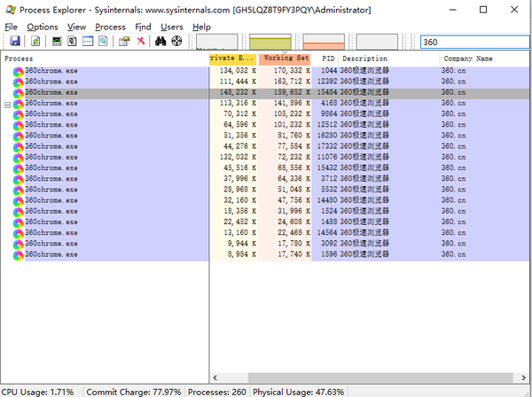This screenshot has width=532, height=397.
Task: Open the View menu
Action: (76, 27)
